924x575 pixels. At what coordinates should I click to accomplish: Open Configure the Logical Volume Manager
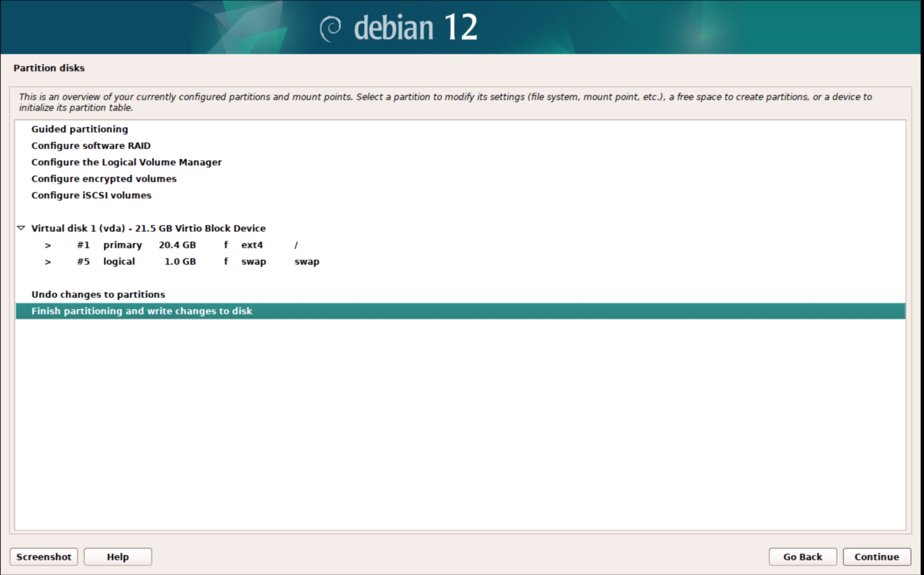tap(127, 162)
